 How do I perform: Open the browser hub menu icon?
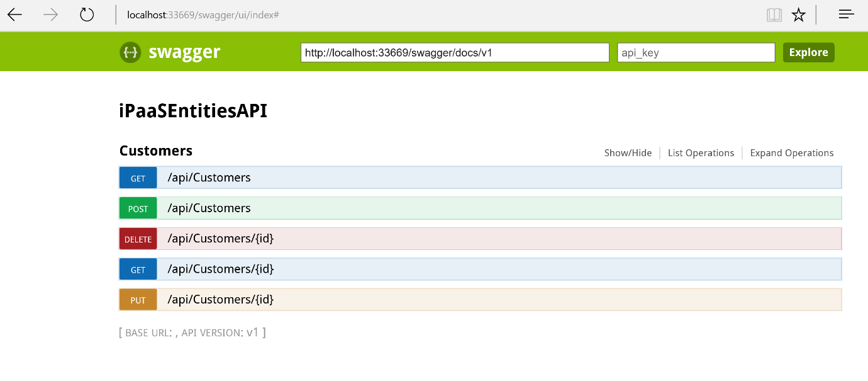pos(847,14)
